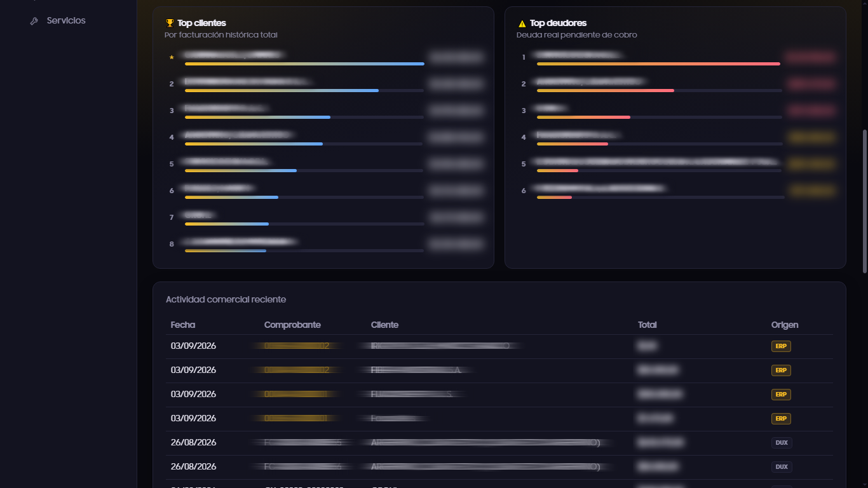Viewport: 868px width, 488px height.
Task: Sort by the Cliente column header
Action: (384, 325)
